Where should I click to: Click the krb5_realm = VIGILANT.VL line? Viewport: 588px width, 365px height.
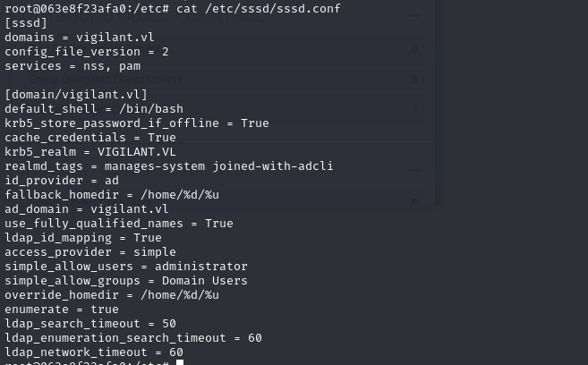[89, 151]
